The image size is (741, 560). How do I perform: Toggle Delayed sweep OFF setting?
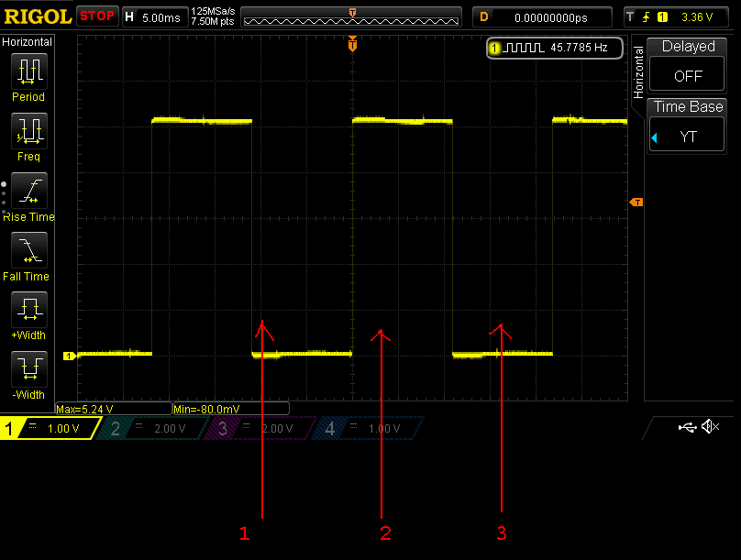click(687, 73)
